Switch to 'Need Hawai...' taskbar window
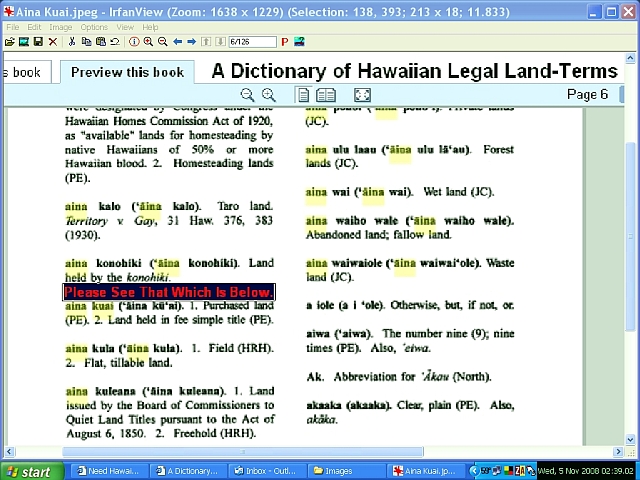Image resolution: width=640 pixels, height=480 pixels. [108, 471]
